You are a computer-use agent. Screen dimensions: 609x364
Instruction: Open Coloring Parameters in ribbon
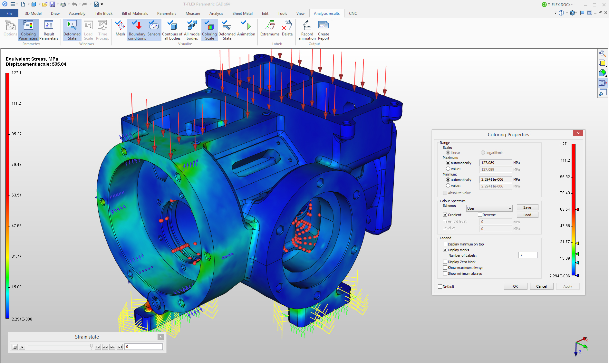coord(28,30)
